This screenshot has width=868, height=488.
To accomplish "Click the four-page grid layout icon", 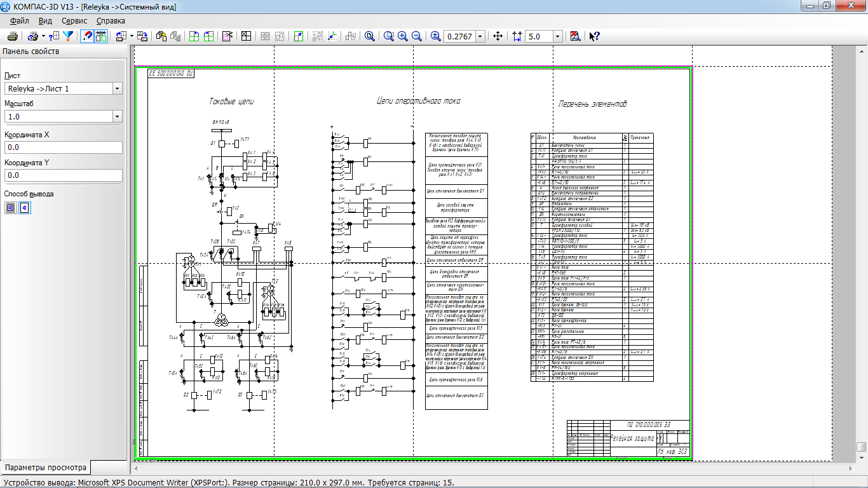I will pos(246,36).
